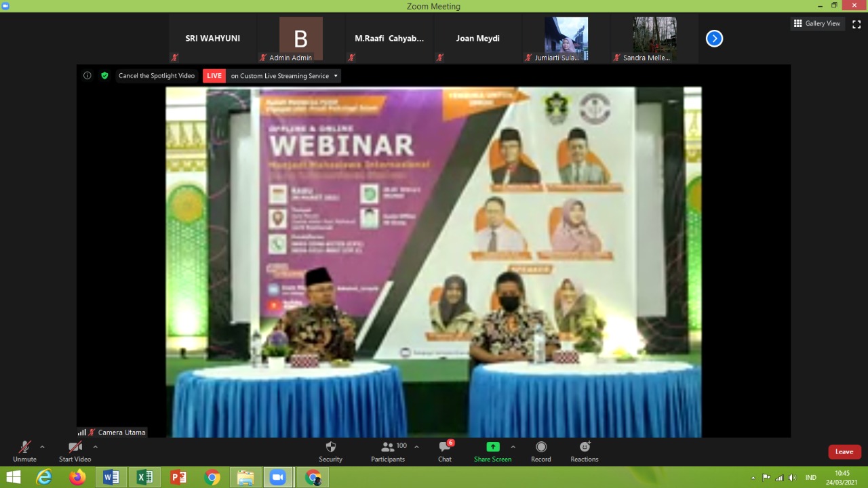Select Joan Meydi participant tile

[x=478, y=39]
